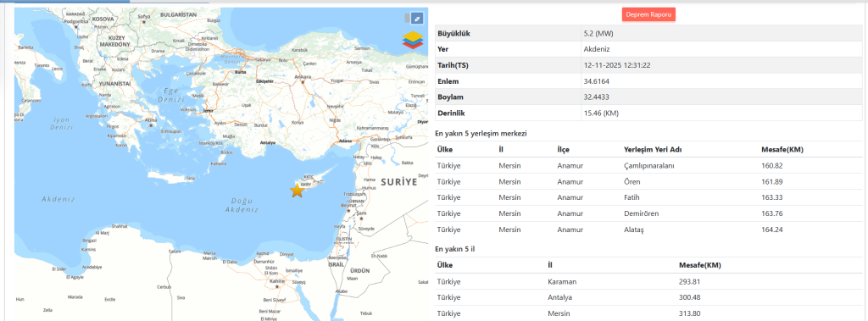
Task: Select Mersin in the 313.80 distance row
Action: click(x=559, y=314)
